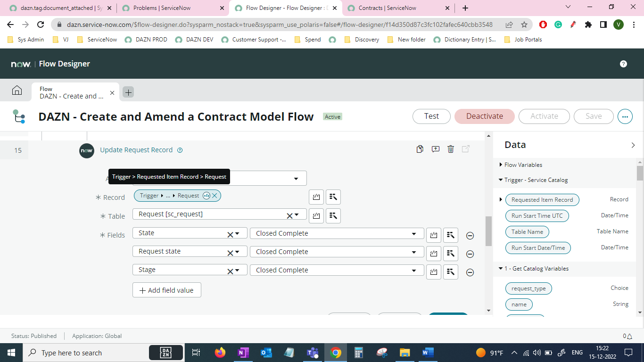
Task: Expand Flow Variables in Data panel
Action: tap(501, 165)
